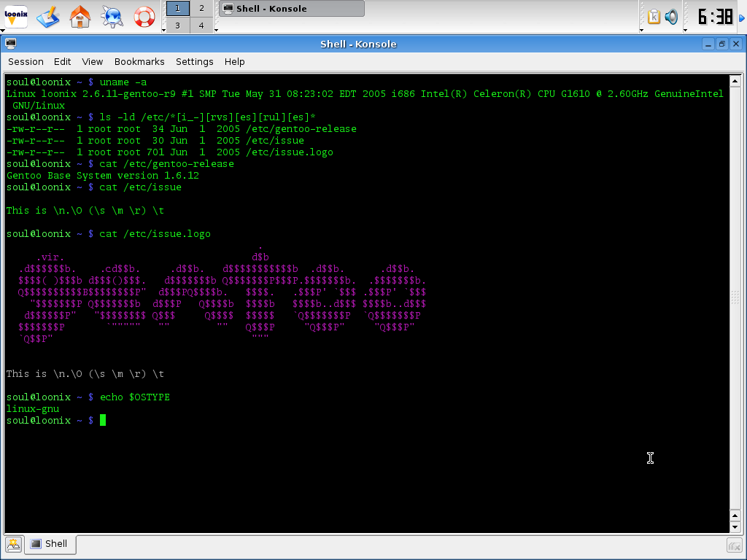Click 'Gentoo Base System version 1.6.12' line
747x560 pixels.
coord(102,176)
